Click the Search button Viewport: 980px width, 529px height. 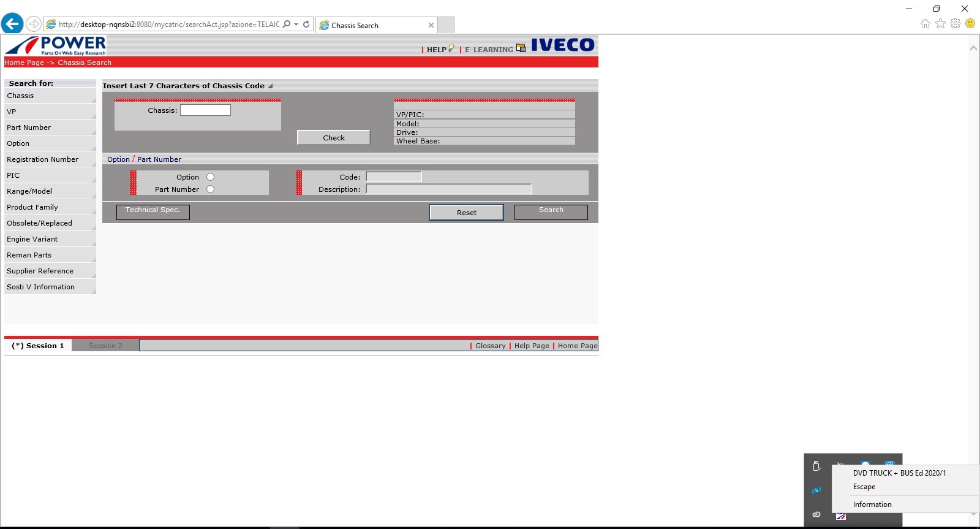(551, 212)
